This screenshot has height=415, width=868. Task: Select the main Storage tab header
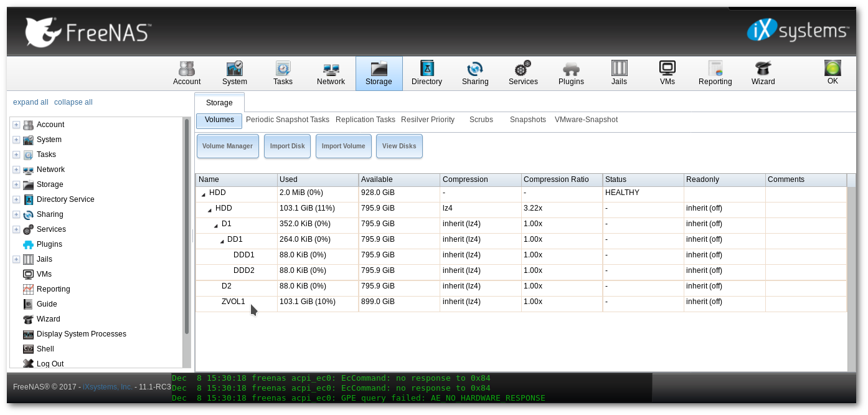pyautogui.click(x=219, y=103)
